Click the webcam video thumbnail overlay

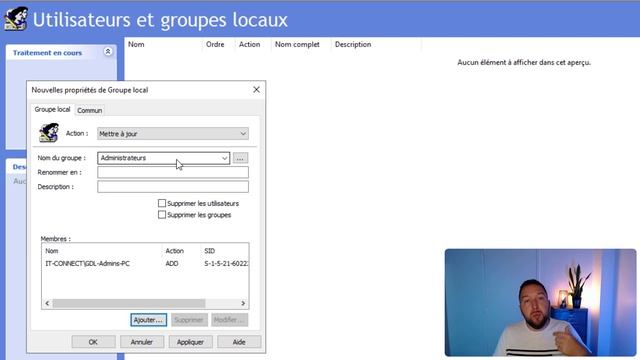click(x=540, y=302)
